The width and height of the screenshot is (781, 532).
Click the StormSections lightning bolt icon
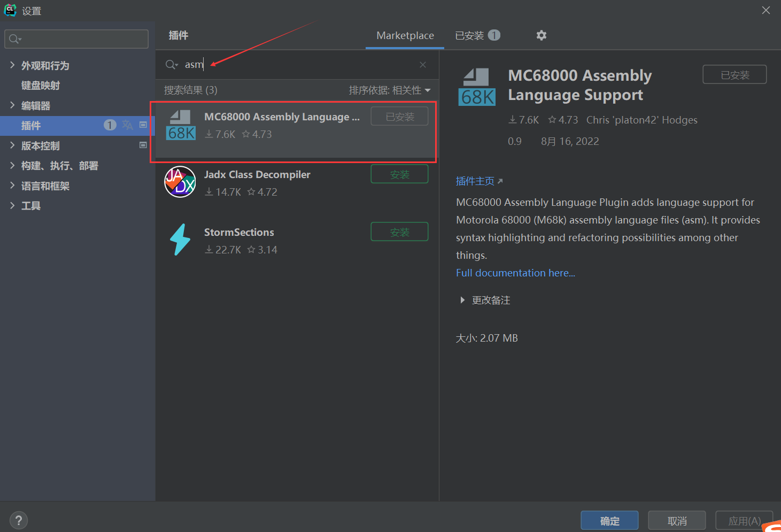pyautogui.click(x=180, y=240)
